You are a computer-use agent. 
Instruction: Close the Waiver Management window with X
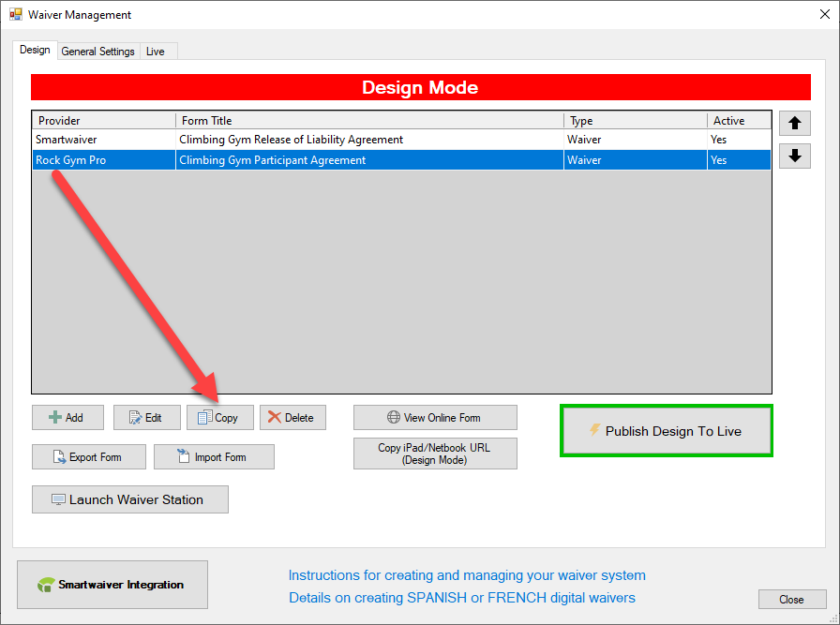[x=824, y=14]
